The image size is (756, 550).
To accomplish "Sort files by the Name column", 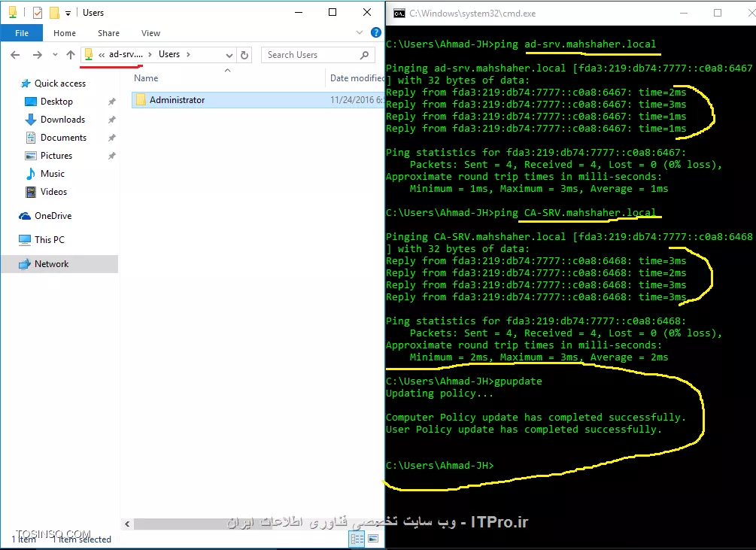I will [146, 78].
